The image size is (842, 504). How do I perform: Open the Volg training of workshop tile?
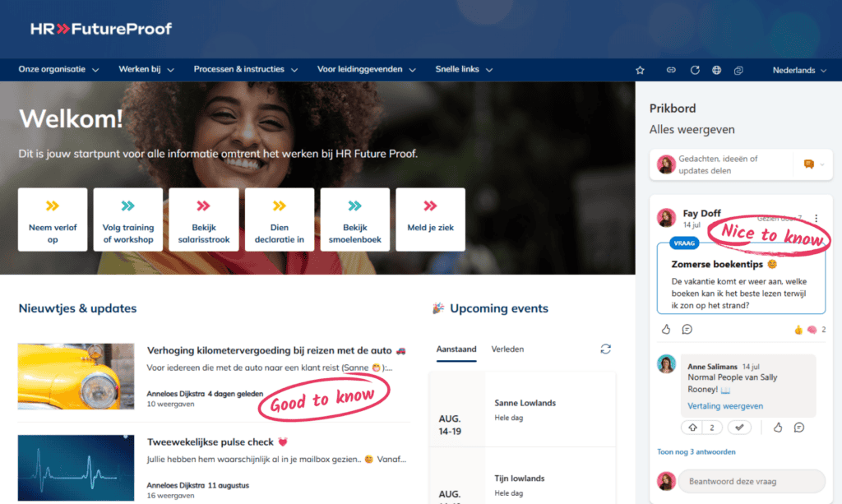(127, 220)
